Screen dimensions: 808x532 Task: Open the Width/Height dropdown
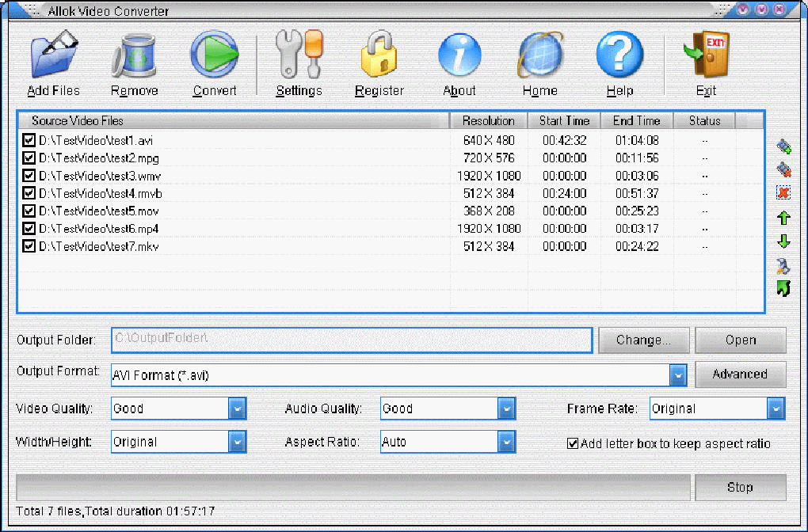tap(237, 442)
